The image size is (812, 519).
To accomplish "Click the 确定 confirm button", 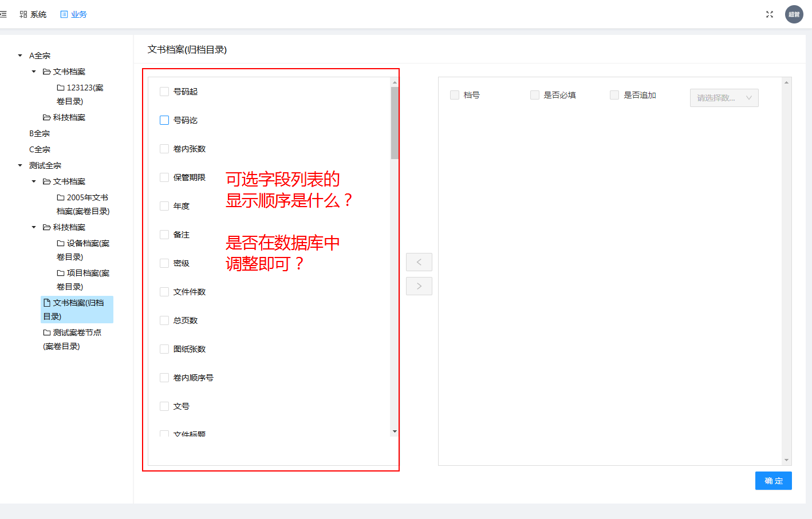I will coord(774,481).
